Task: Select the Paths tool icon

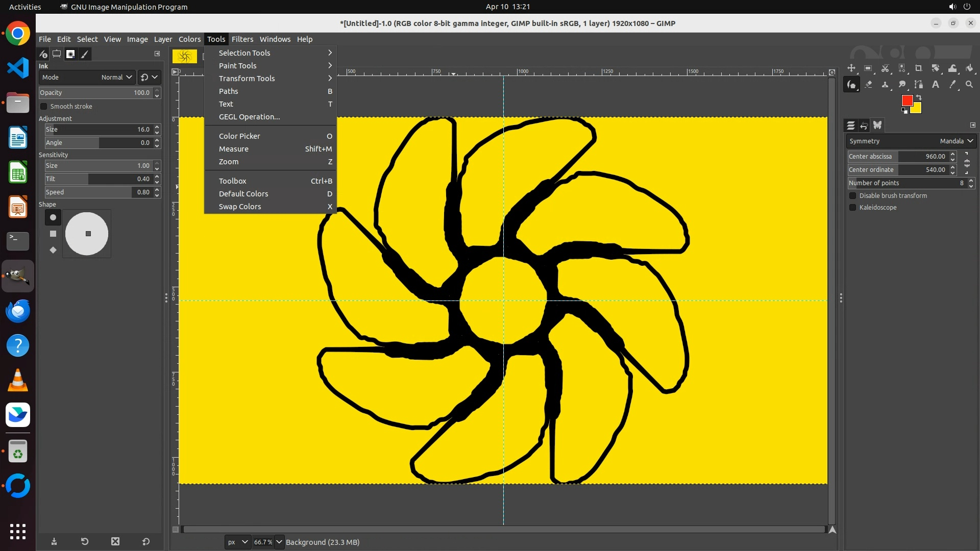Action: [919, 85]
